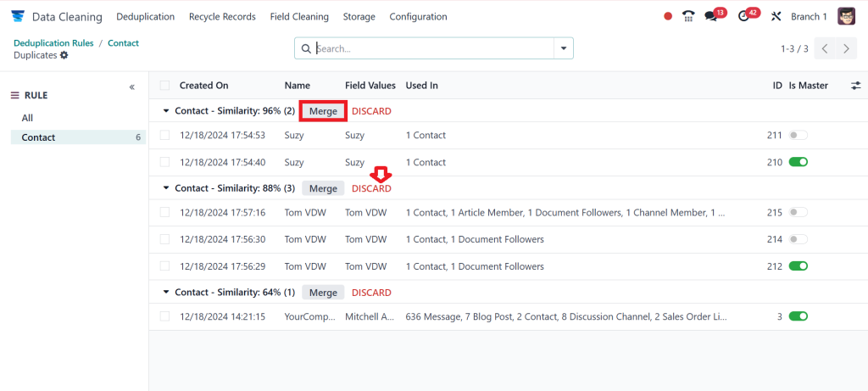The width and height of the screenshot is (868, 391).
Task: Click the red recording indicator dot
Action: click(x=668, y=17)
